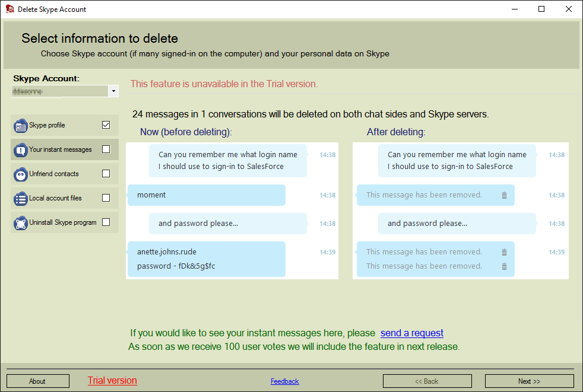Click 'and password please...' in After deleting pane
This screenshot has width=583, height=392.
point(427,224)
